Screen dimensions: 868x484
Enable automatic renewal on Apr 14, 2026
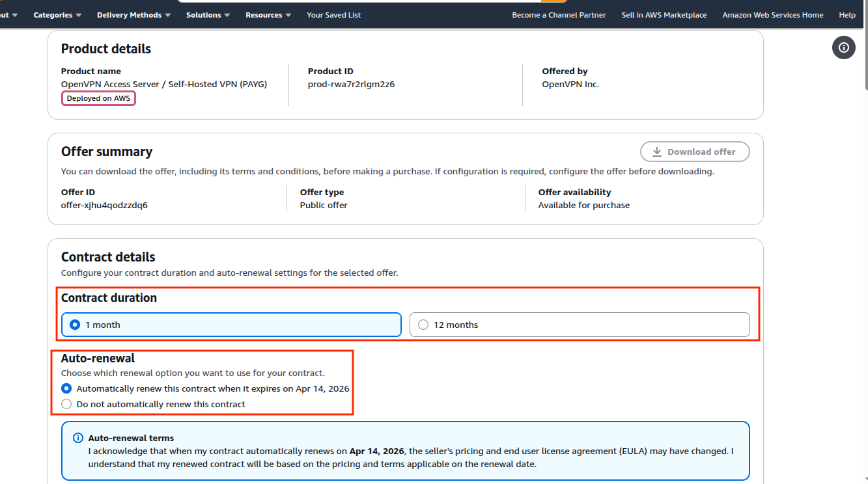click(x=66, y=388)
